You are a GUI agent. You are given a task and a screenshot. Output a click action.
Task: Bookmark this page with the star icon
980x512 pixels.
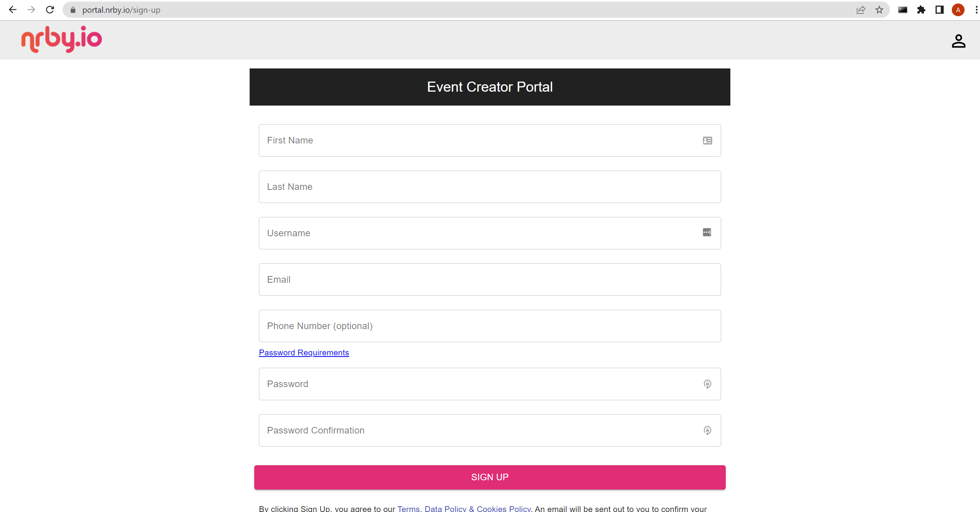coord(879,10)
